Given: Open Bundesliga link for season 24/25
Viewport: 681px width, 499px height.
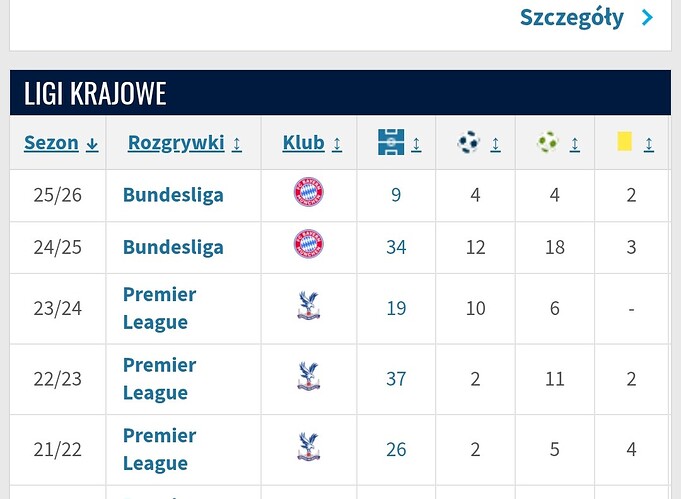Looking at the screenshot, I should click(173, 246).
